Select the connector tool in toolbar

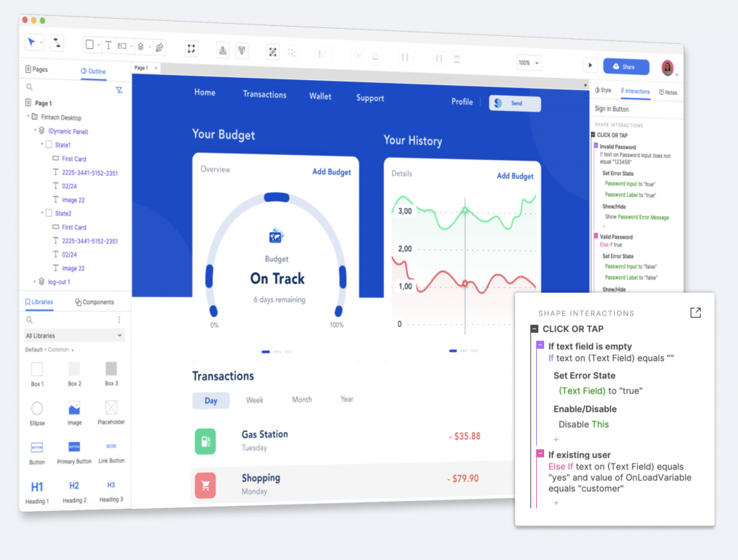58,43
